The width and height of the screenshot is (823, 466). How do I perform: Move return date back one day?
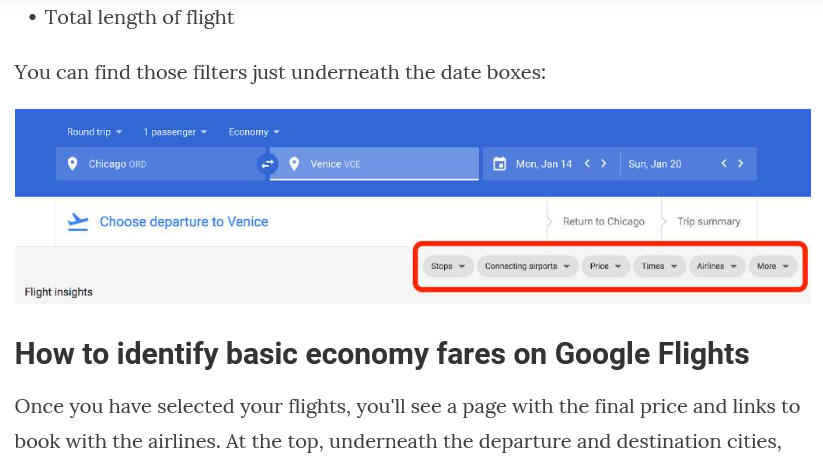[x=724, y=164]
